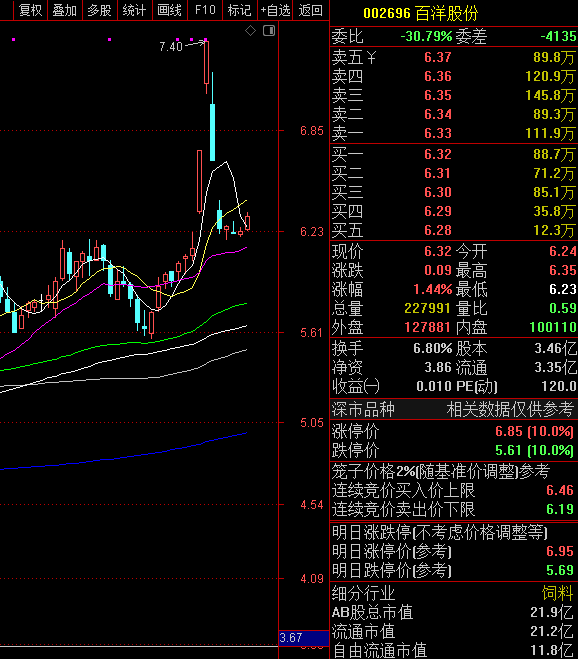The height and width of the screenshot is (659, 578).
Task: Select the 买一 bid price 6.32
Action: point(438,154)
